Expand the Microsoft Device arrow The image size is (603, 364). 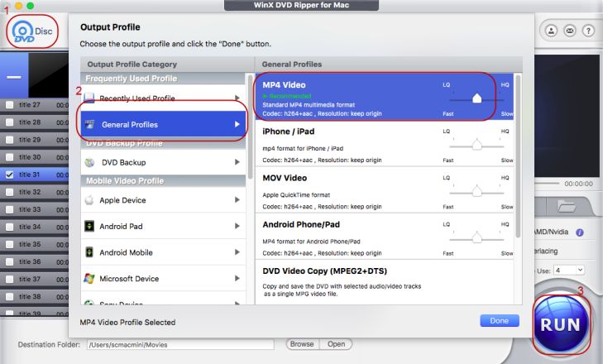pos(237,278)
